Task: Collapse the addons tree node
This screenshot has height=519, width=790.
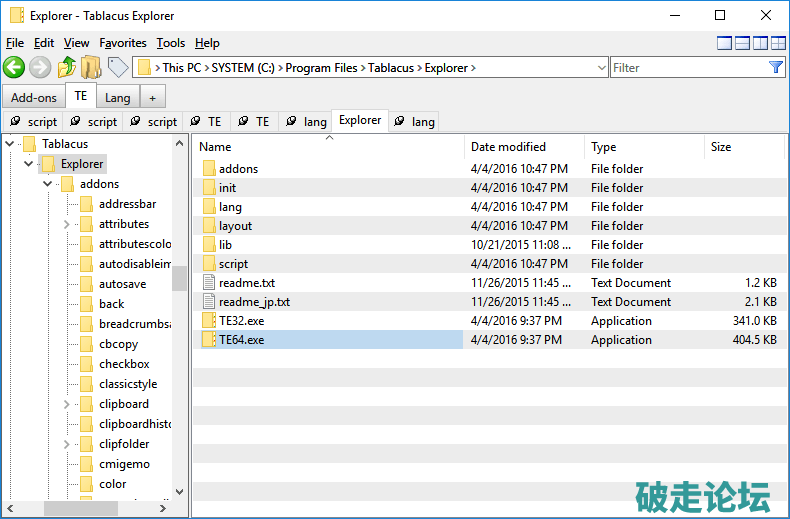Action: (x=47, y=184)
